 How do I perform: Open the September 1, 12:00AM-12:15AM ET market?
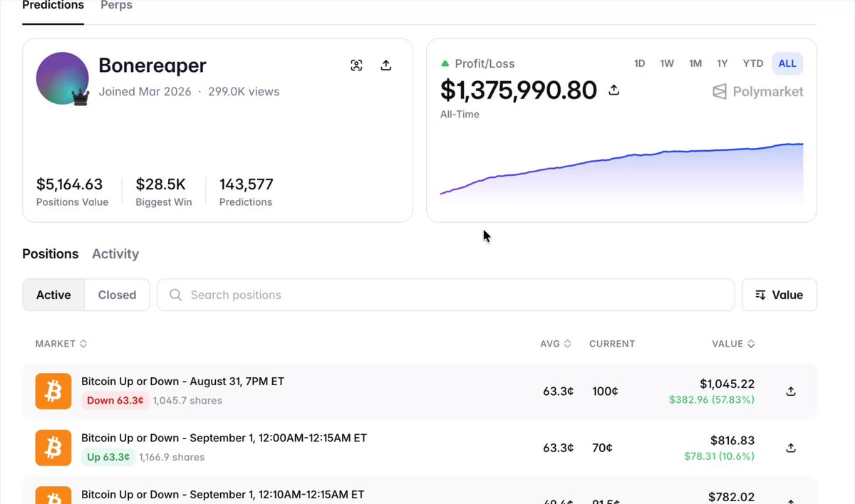[x=224, y=438]
